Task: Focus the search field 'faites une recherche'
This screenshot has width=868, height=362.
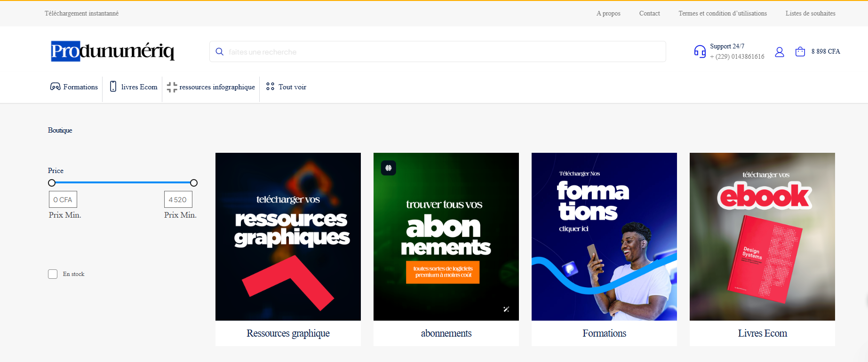Action: 438,52
